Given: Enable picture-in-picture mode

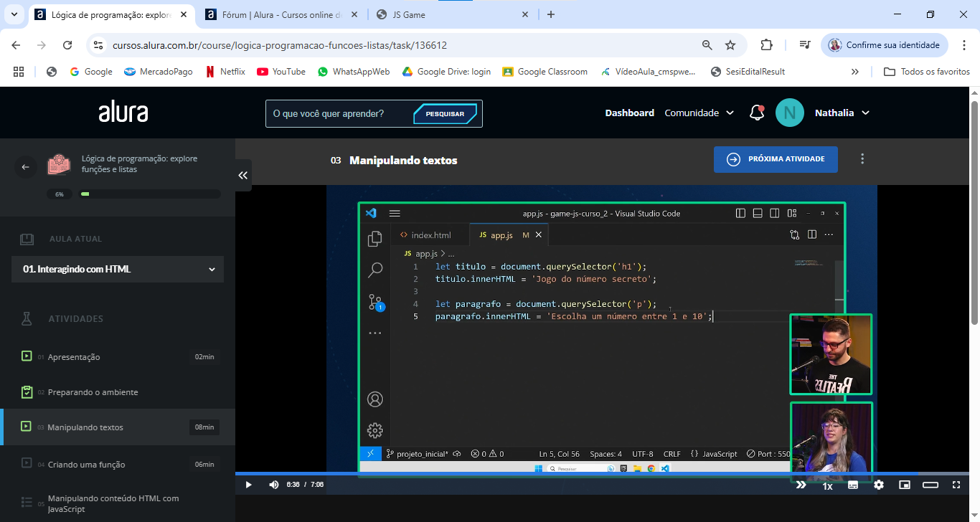Looking at the screenshot, I should (x=905, y=485).
